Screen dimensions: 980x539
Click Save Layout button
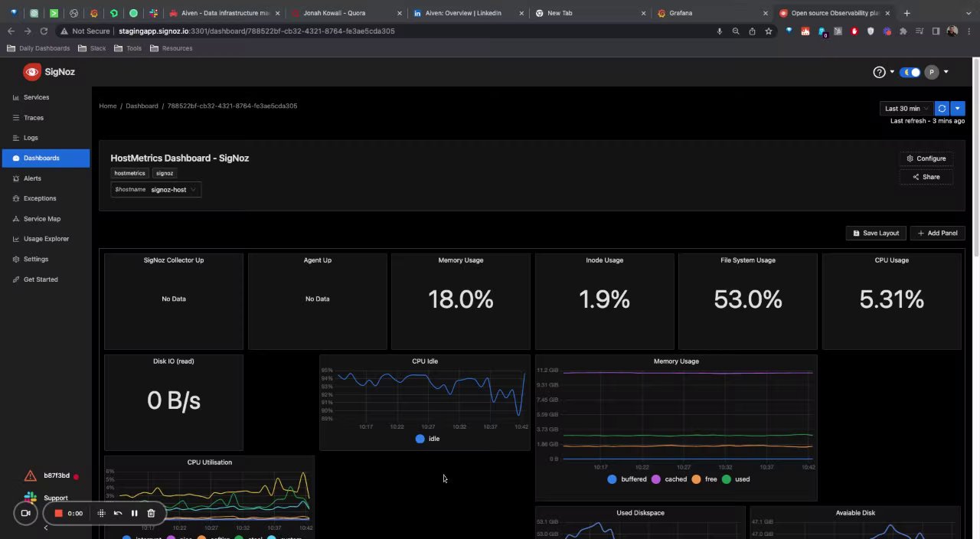coord(877,233)
